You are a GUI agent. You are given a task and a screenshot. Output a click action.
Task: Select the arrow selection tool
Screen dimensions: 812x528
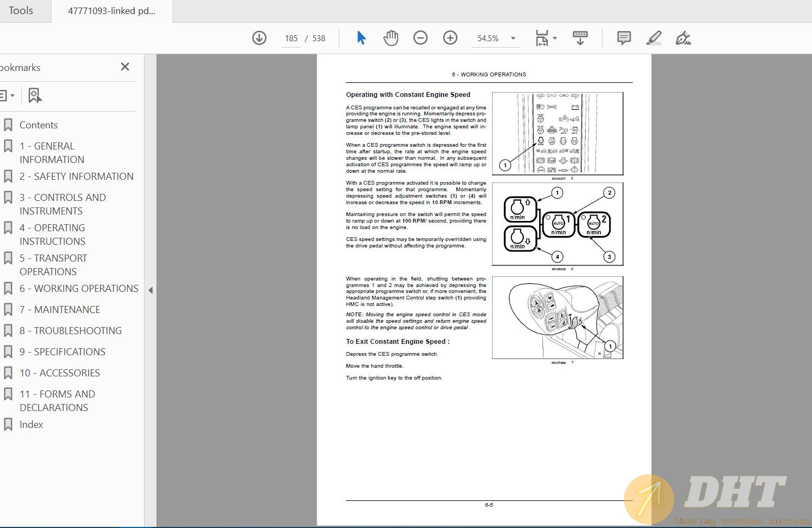361,38
